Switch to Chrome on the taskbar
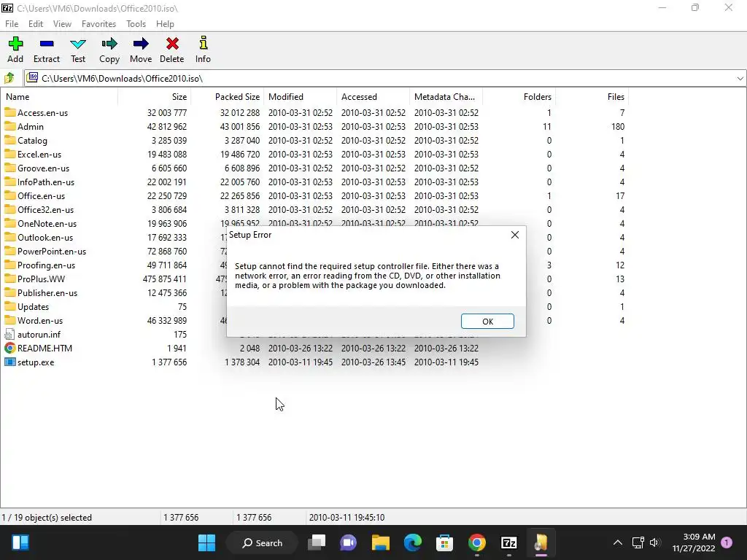This screenshot has width=747, height=560. [477, 542]
